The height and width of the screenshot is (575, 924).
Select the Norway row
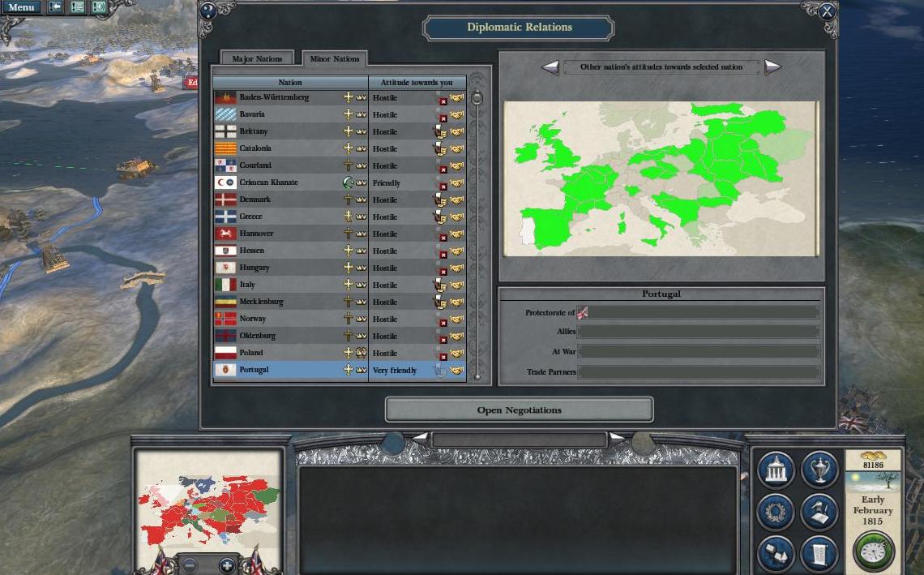point(340,319)
